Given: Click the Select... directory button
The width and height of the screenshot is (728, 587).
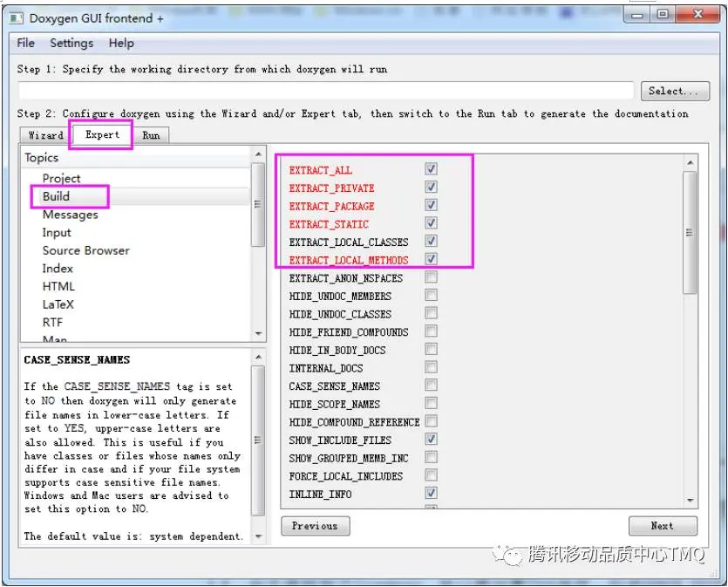Looking at the screenshot, I should (x=675, y=91).
